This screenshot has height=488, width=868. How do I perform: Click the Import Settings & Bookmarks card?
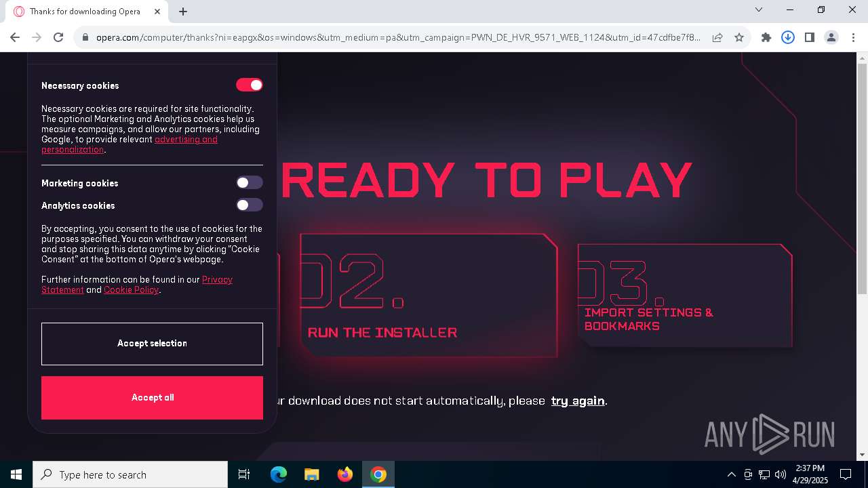tap(685, 296)
